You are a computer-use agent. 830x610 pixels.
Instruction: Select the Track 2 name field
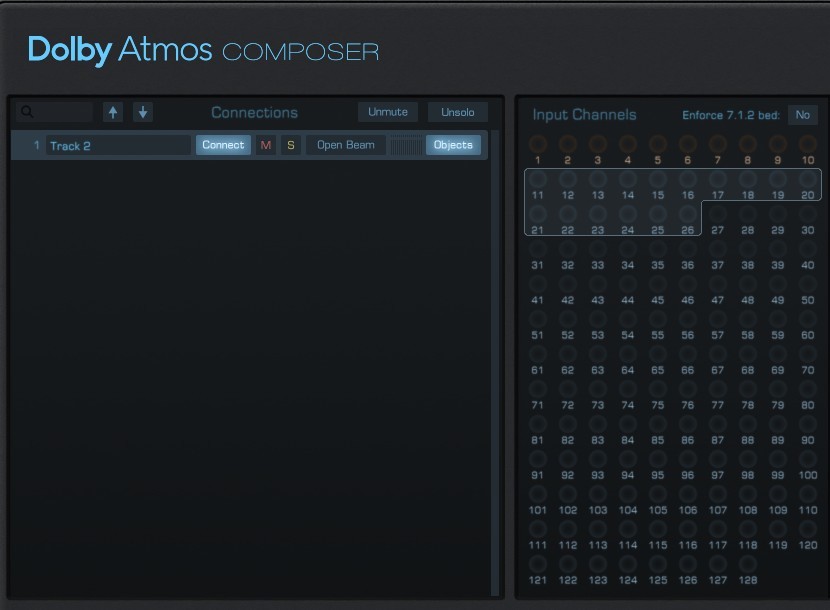[x=118, y=146]
